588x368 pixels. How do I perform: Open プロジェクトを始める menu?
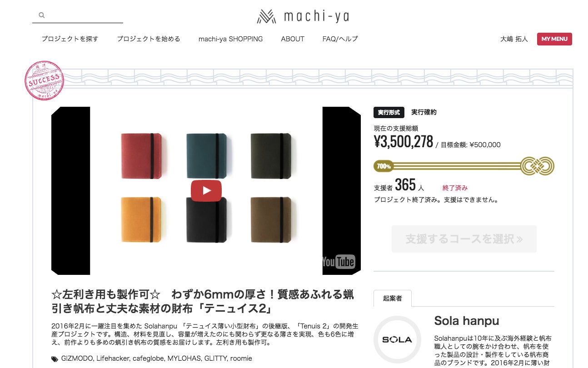(149, 39)
